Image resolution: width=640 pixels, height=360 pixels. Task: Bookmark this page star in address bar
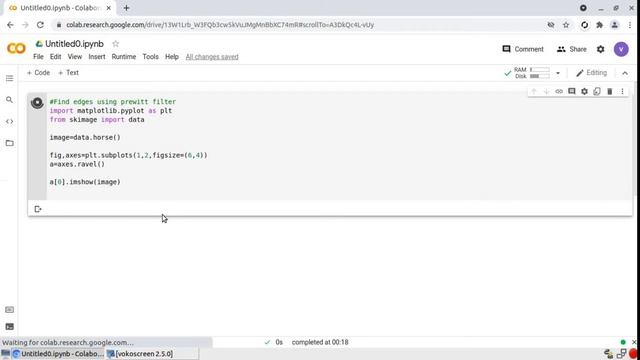(566, 25)
